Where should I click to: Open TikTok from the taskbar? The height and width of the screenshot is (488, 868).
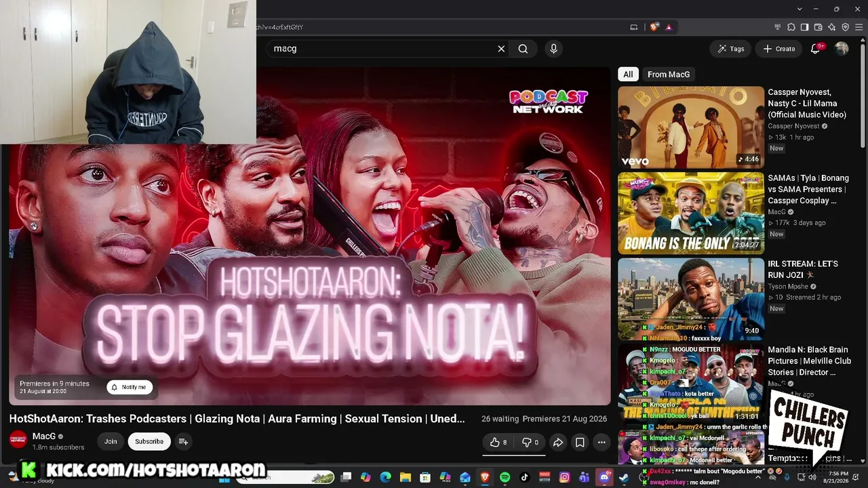(524, 477)
